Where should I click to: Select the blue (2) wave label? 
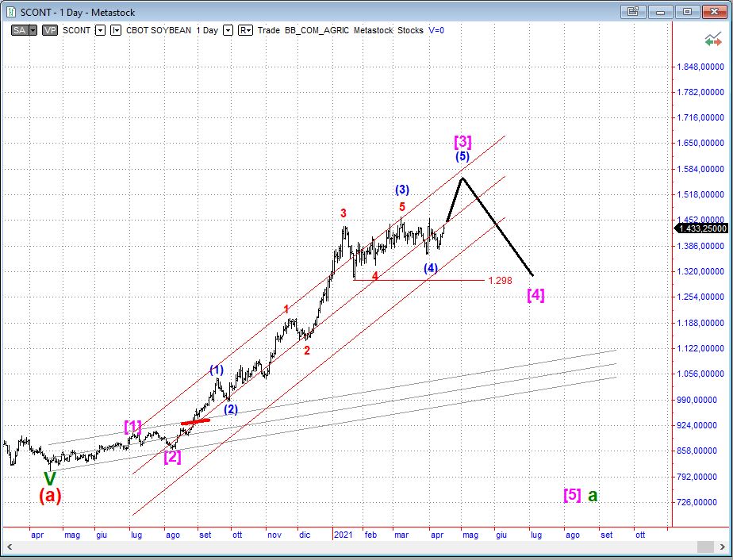tap(231, 409)
